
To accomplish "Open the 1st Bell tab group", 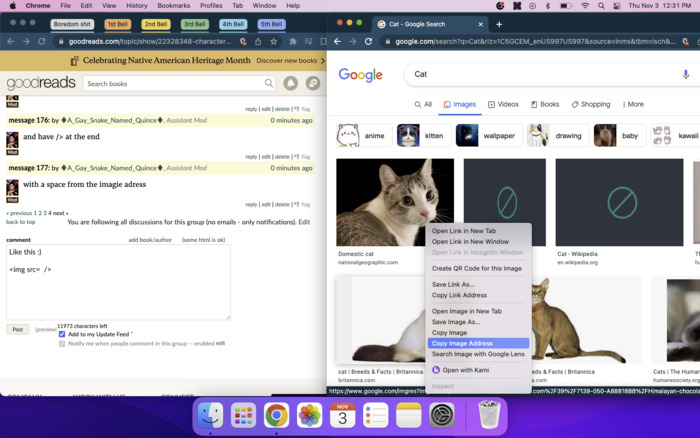I will [117, 24].
